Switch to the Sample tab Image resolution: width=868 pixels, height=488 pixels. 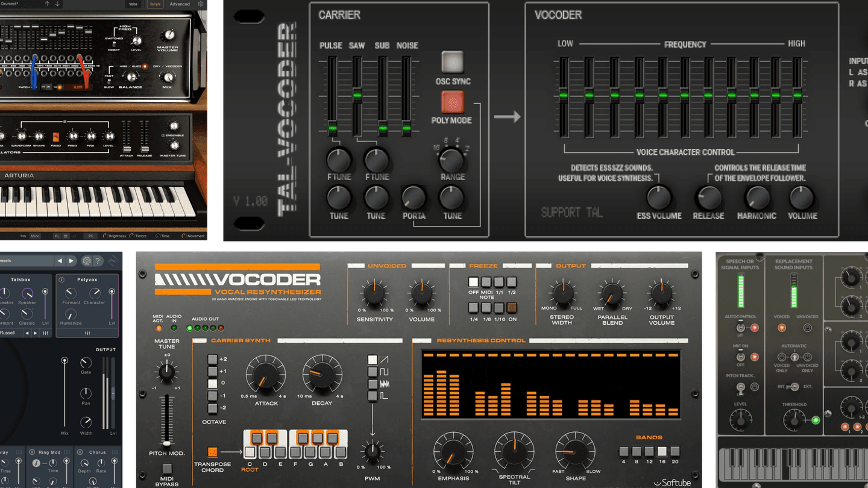tap(155, 4)
